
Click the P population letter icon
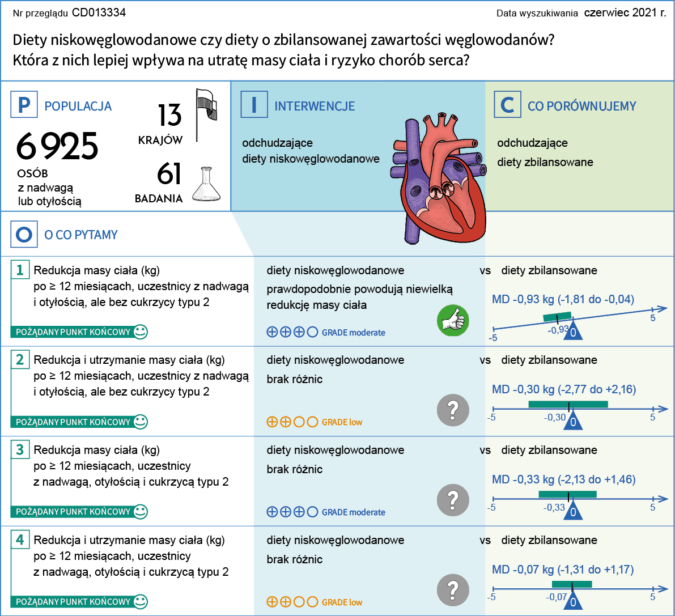[24, 105]
